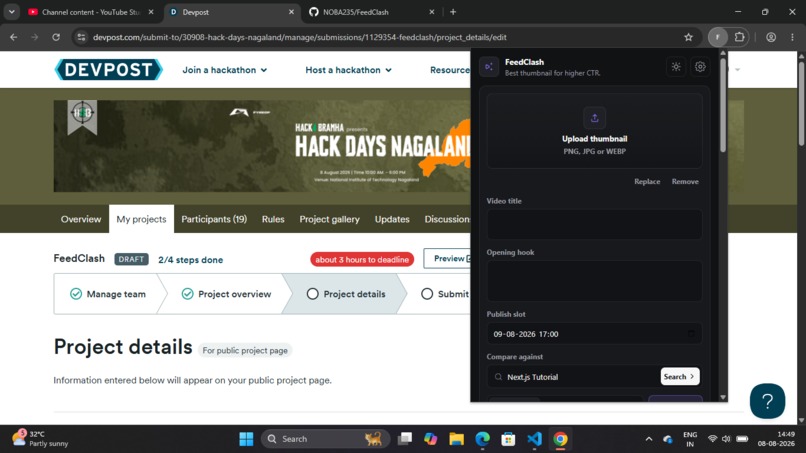The image size is (806, 453).
Task: Close the Channel content YouTube Studio tab
Action: point(151,12)
